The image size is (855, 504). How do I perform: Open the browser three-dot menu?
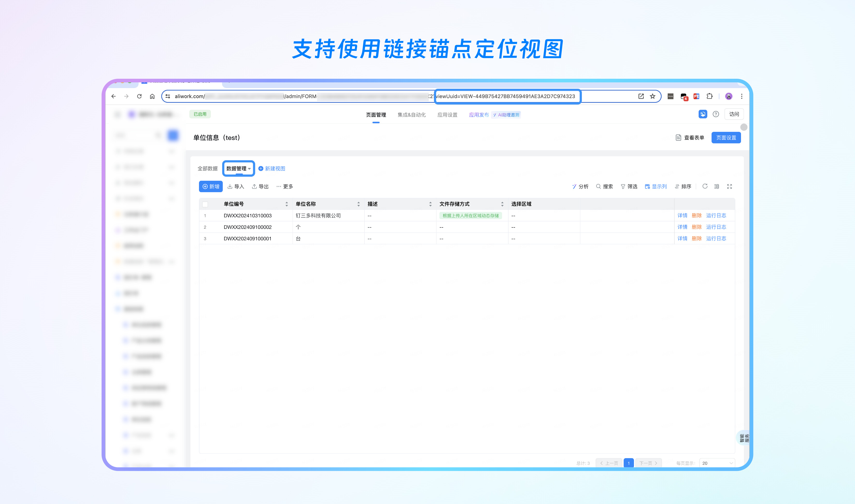coord(742,96)
